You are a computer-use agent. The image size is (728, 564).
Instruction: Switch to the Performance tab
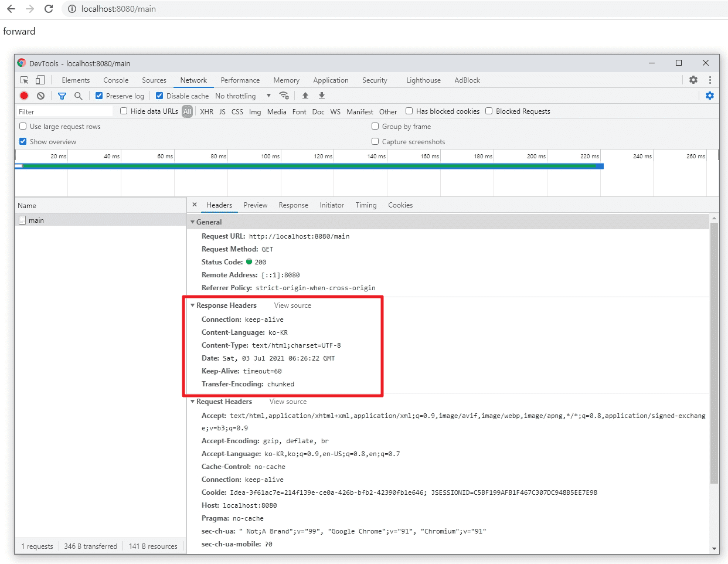click(240, 80)
